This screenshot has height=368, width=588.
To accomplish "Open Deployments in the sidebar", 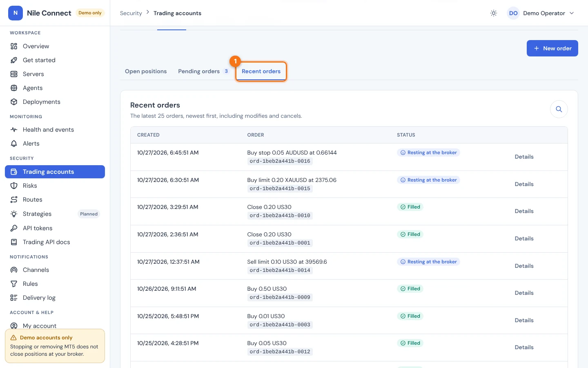I will (x=55, y=102).
